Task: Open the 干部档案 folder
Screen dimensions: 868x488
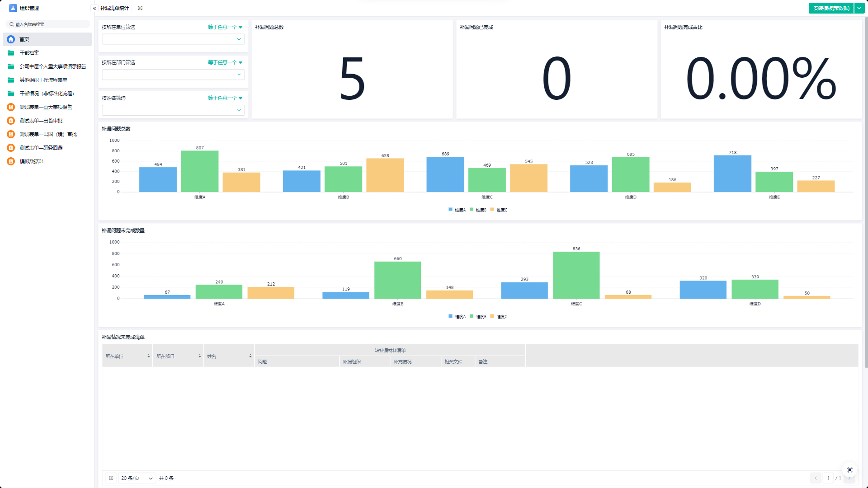Action: [29, 53]
